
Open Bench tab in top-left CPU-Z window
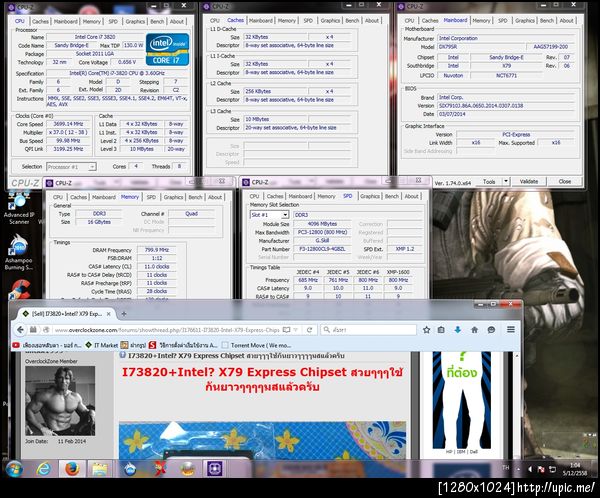[x=157, y=21]
